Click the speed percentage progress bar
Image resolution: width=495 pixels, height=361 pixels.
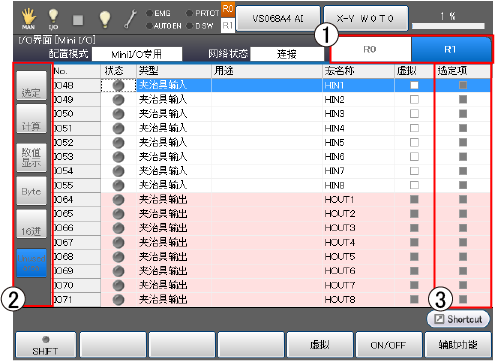[x=448, y=26]
